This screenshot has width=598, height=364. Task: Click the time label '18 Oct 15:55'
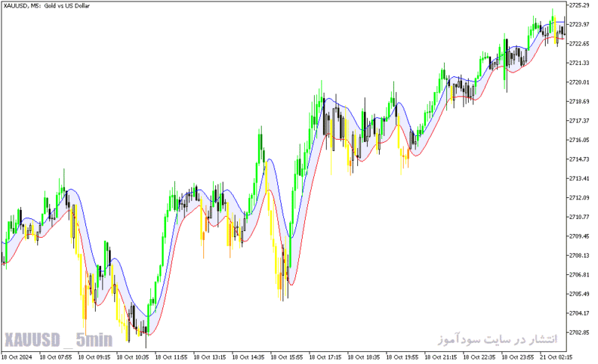pyautogui.click(x=287, y=357)
